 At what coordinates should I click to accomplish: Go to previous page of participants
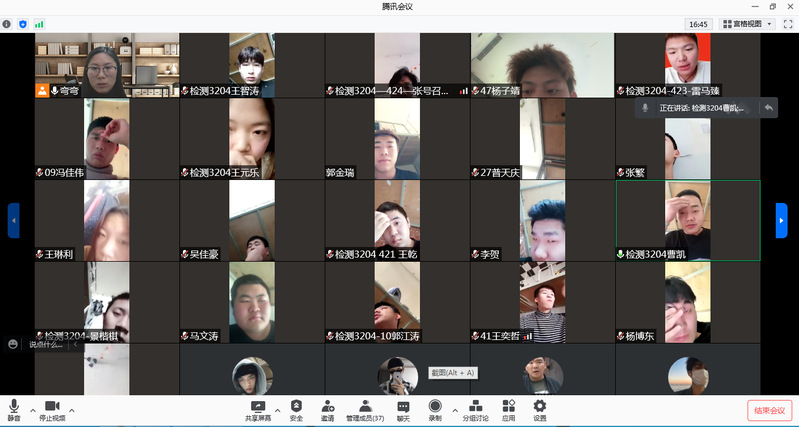tap(13, 220)
